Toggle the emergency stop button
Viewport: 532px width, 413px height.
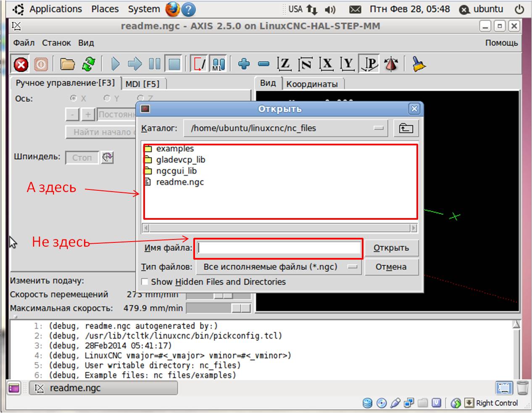(x=21, y=64)
